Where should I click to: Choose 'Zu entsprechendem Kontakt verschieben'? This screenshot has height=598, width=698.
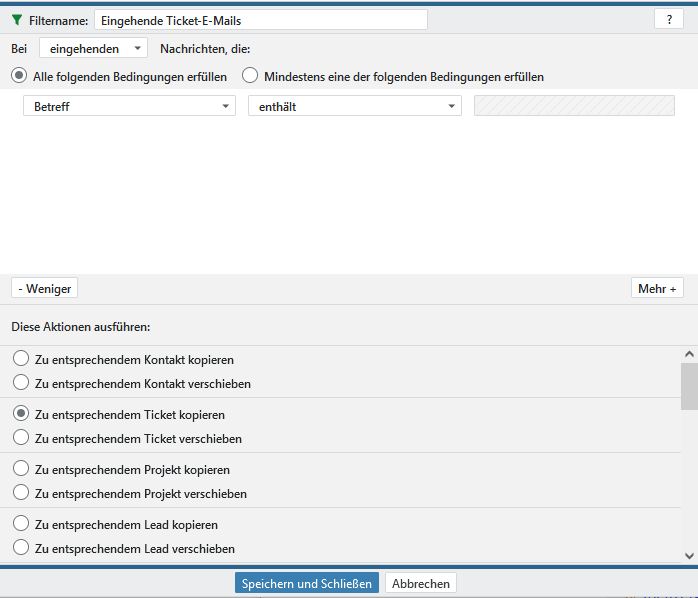(21, 383)
